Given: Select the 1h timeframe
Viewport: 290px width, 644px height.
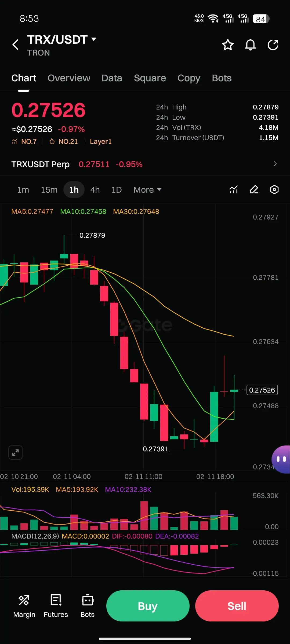Looking at the screenshot, I should click(x=74, y=190).
